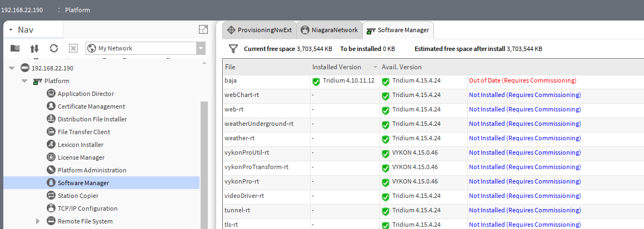The height and width of the screenshot is (229, 644).
Task: Select the weather-rt row
Action: 433,138
